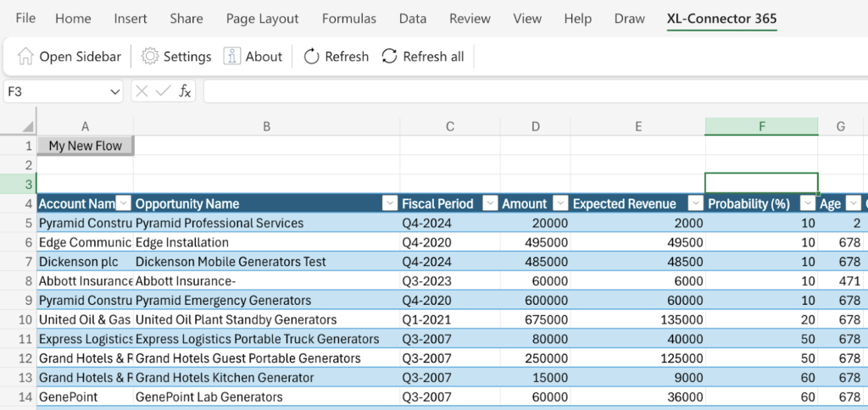The image size is (868, 410).
Task: Open Account Name column filter dropdown
Action: (x=124, y=203)
